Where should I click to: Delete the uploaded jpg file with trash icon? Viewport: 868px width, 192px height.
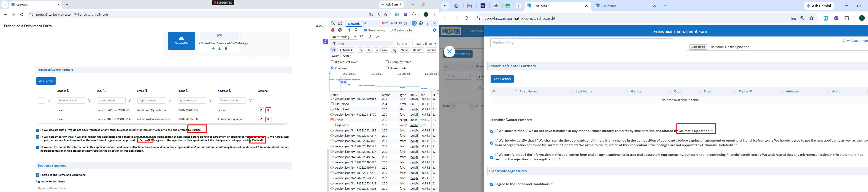(226, 49)
